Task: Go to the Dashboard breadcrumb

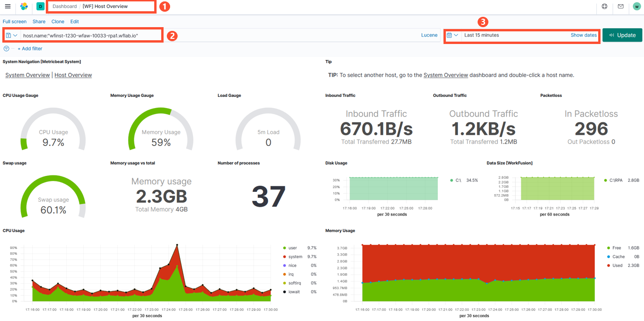Action: pos(64,7)
